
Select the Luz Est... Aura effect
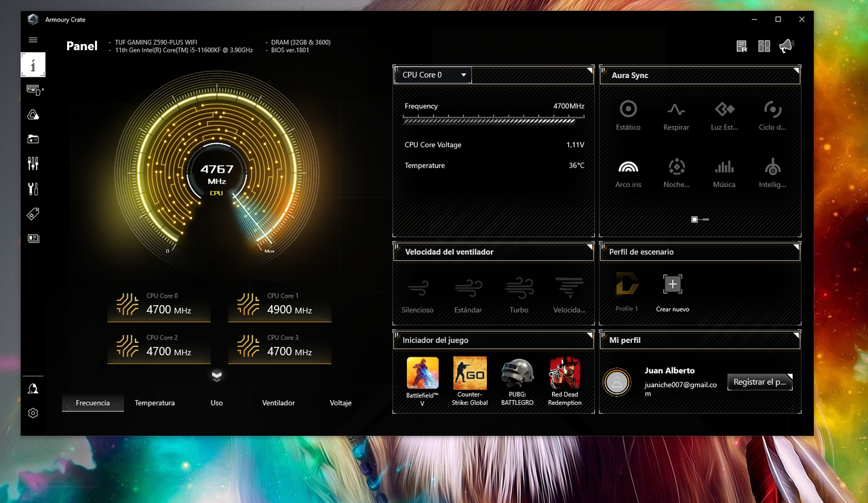tap(724, 115)
